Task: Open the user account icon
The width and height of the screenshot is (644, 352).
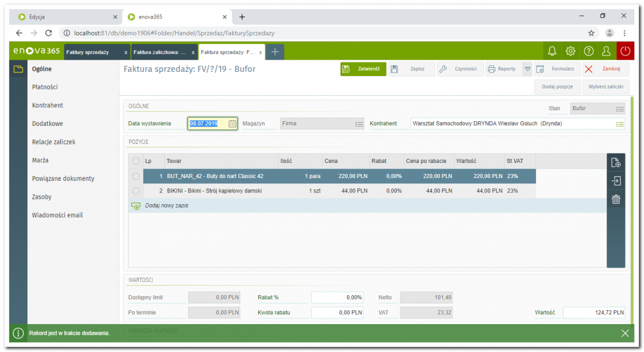Action: 606,52
